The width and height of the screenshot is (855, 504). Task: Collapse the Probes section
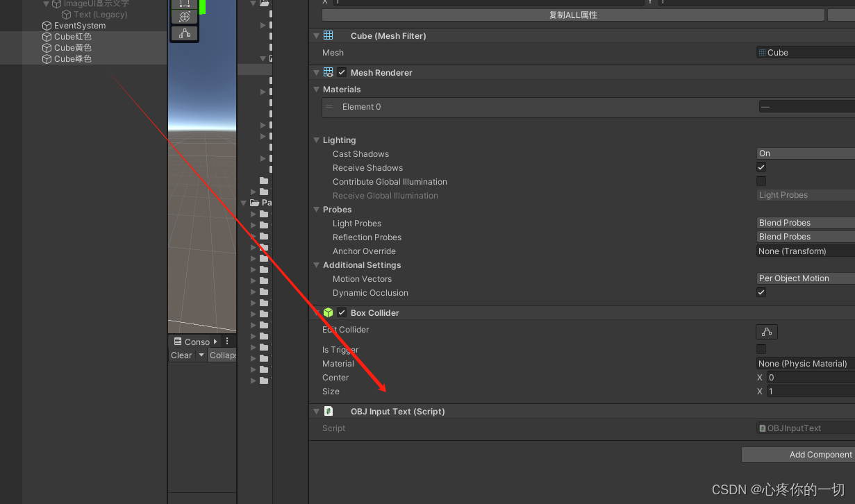[317, 210]
